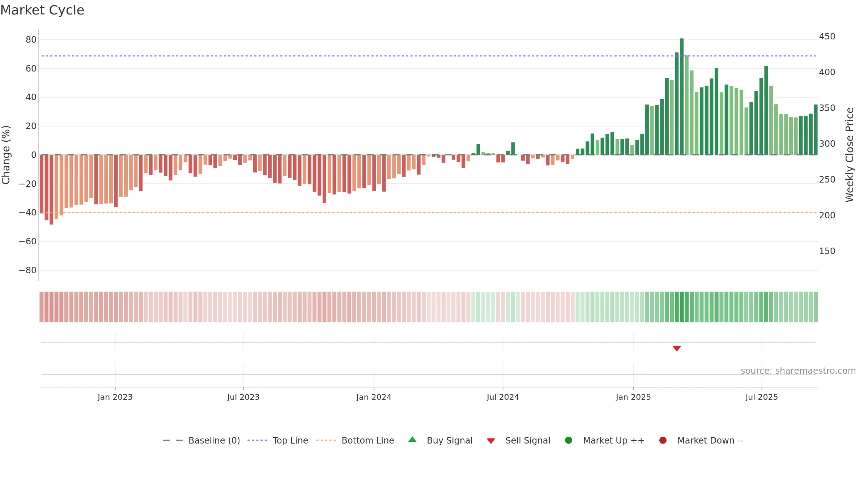Click the darkest green cell in the heatmap strip
868x488 pixels.
(x=682, y=307)
